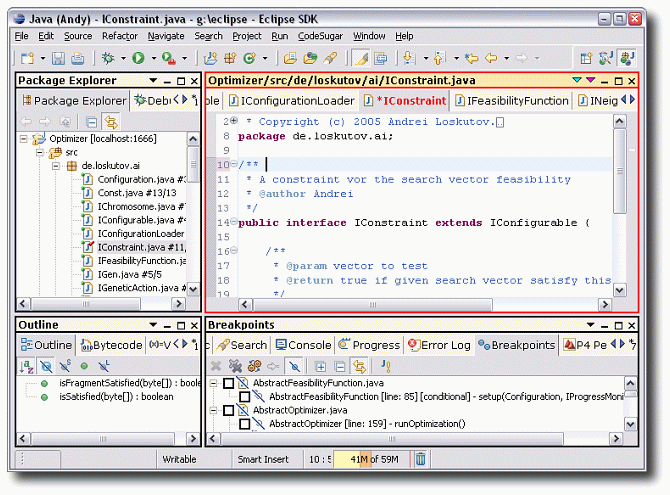Click the green Run button icon
670x495 pixels.
(x=138, y=58)
